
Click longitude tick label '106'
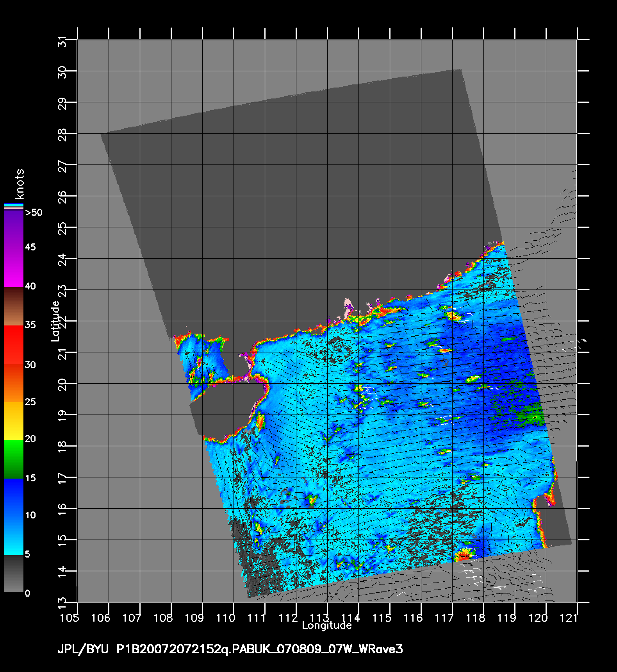[x=101, y=618]
